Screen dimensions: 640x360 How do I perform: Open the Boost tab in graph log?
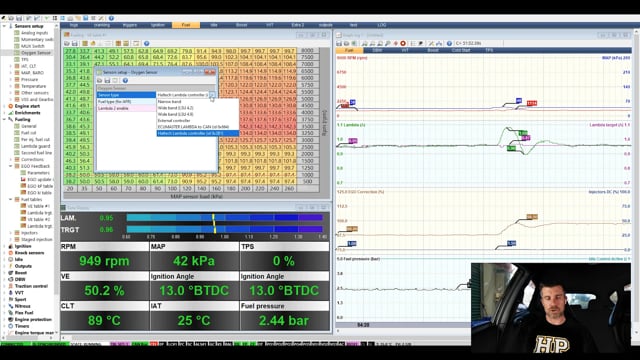pyautogui.click(x=433, y=50)
